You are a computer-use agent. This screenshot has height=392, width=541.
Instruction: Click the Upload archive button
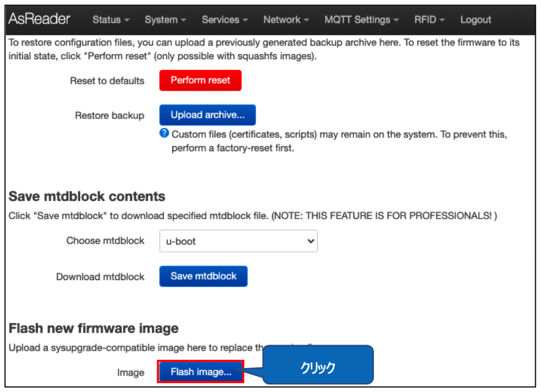[207, 115]
